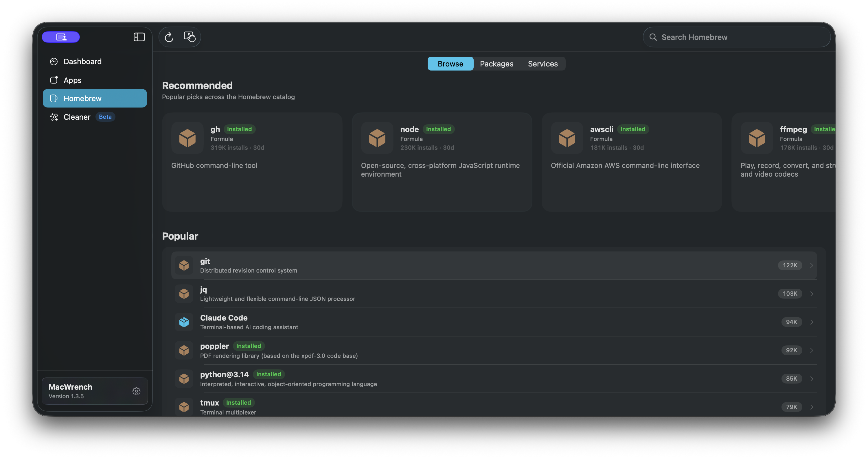
Task: Click the Installed badge on node
Action: click(x=438, y=129)
